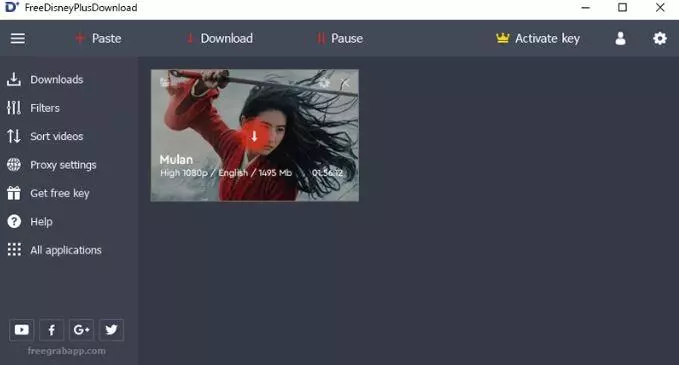Click the Pause label in toolbar
Screen dimensions: 679x365
point(347,39)
